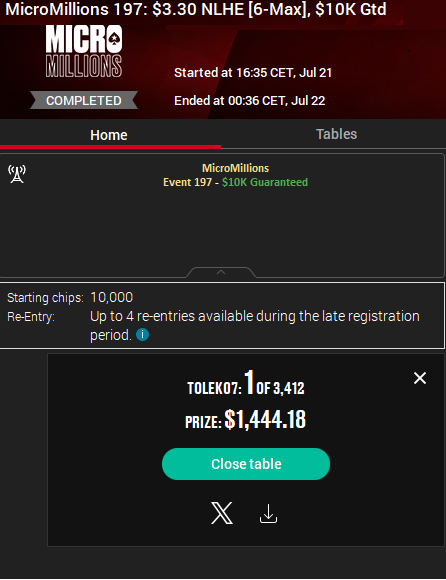Click the MicroMillions event title
The image size is (446, 580).
pyautogui.click(x=236, y=168)
